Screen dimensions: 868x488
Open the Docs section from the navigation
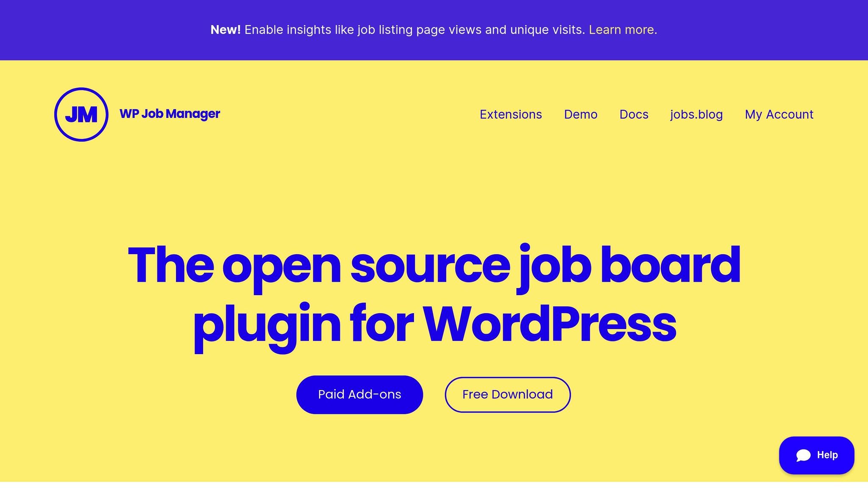tap(634, 114)
